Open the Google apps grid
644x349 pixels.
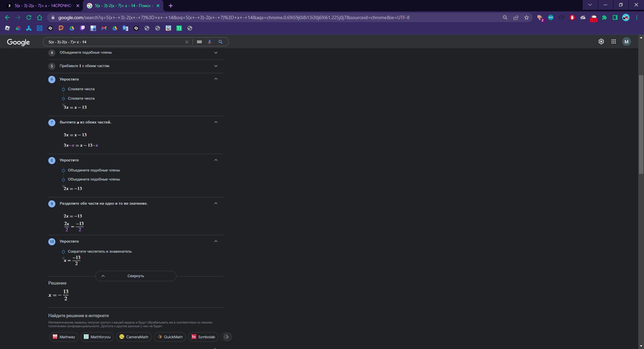point(613,42)
